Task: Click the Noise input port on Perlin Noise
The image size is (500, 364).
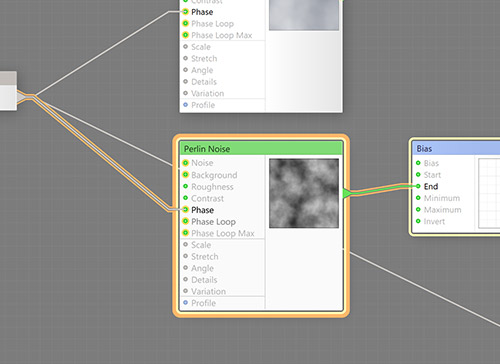Action: coord(186,163)
